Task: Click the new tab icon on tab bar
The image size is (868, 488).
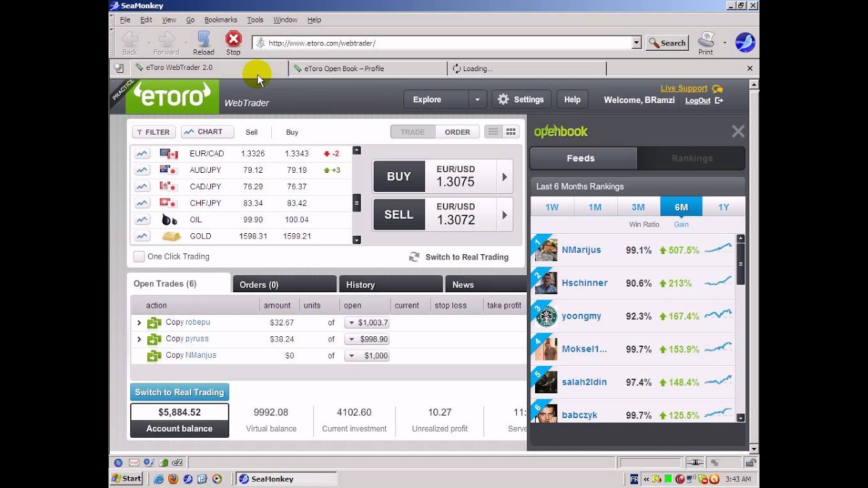Action: 119,68
